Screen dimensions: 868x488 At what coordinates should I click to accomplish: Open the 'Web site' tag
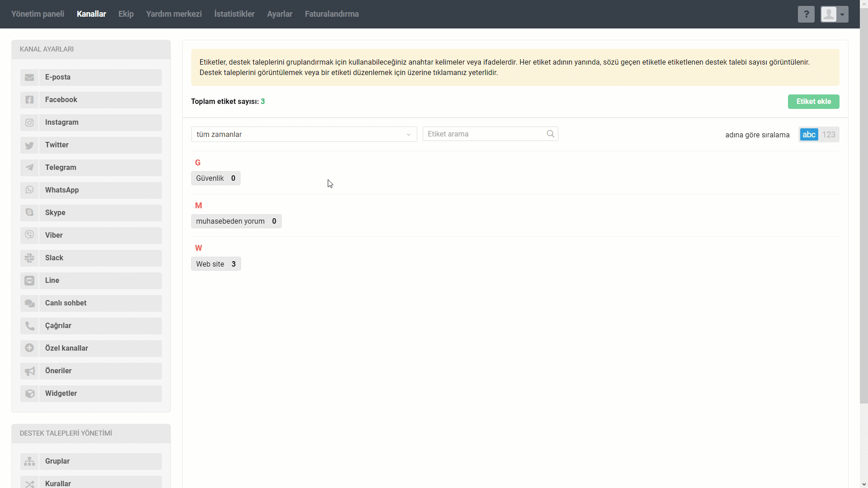click(211, 264)
